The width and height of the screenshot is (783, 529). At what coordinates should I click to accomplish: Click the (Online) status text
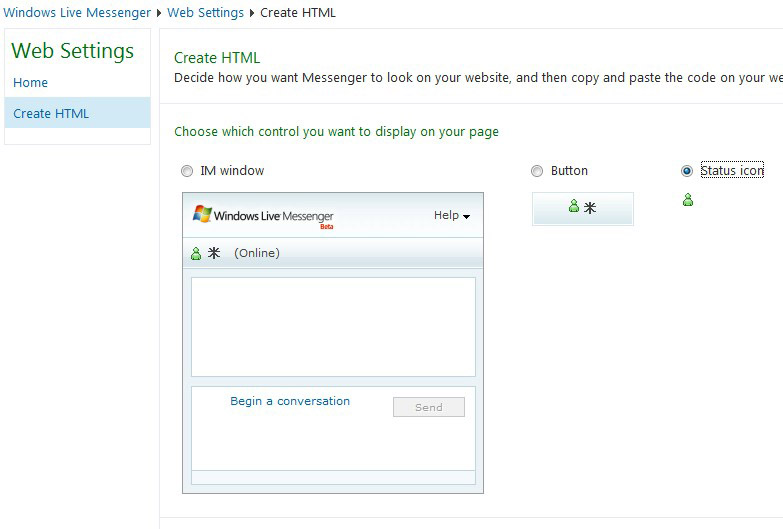pyautogui.click(x=257, y=253)
